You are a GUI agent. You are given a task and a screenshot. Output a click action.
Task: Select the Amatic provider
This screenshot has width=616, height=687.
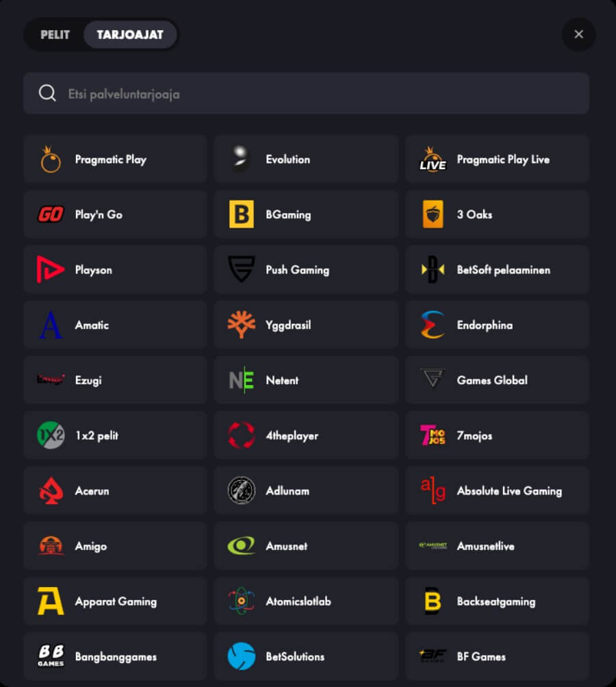(115, 325)
